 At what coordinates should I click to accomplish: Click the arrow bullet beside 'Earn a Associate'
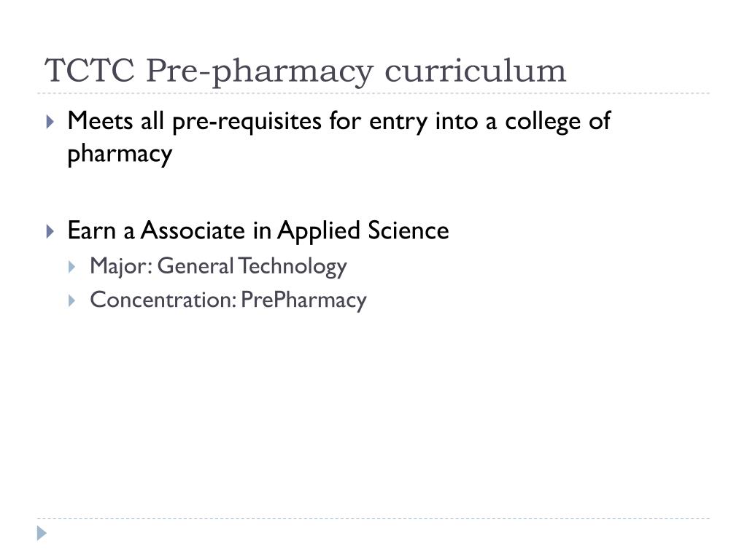[50, 231]
